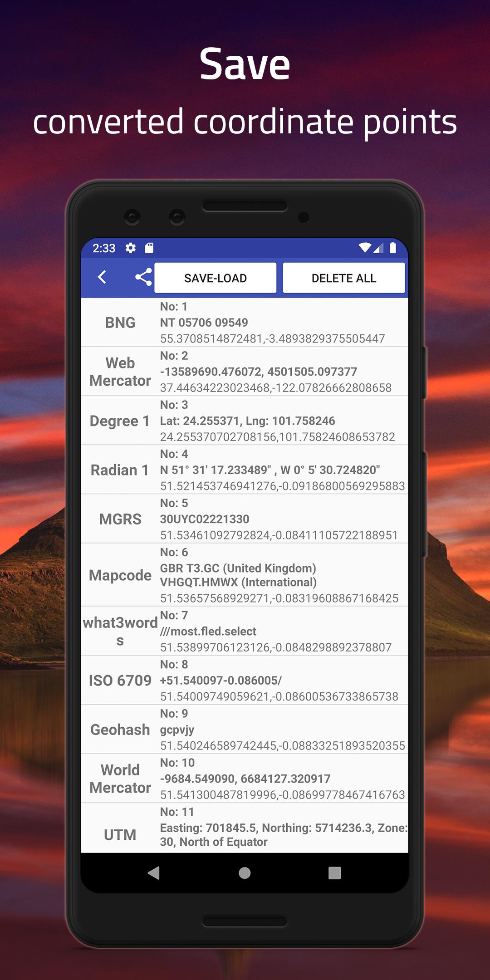Click the SAVE-LOAD button
Image resolution: width=490 pixels, height=980 pixels.
pos(216,278)
